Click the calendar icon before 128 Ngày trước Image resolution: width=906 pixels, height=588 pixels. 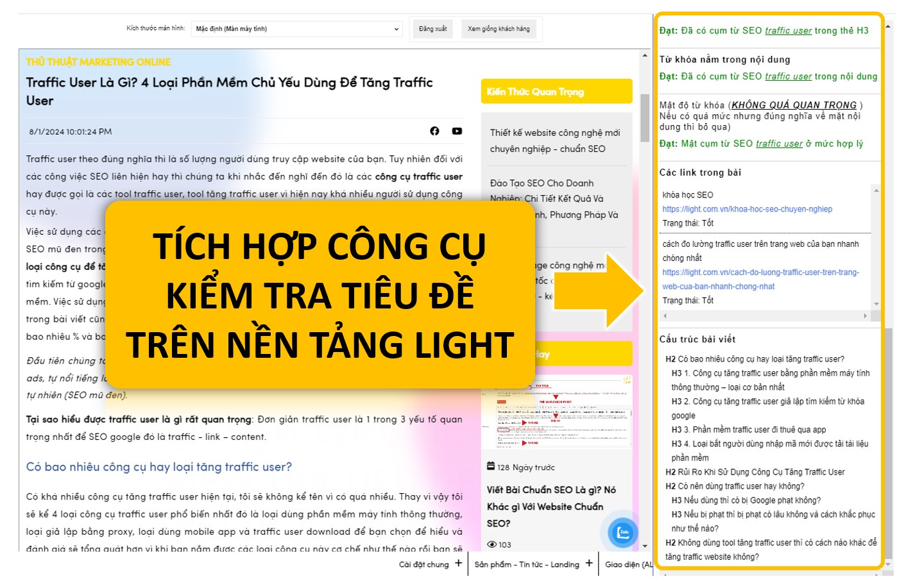tap(491, 466)
